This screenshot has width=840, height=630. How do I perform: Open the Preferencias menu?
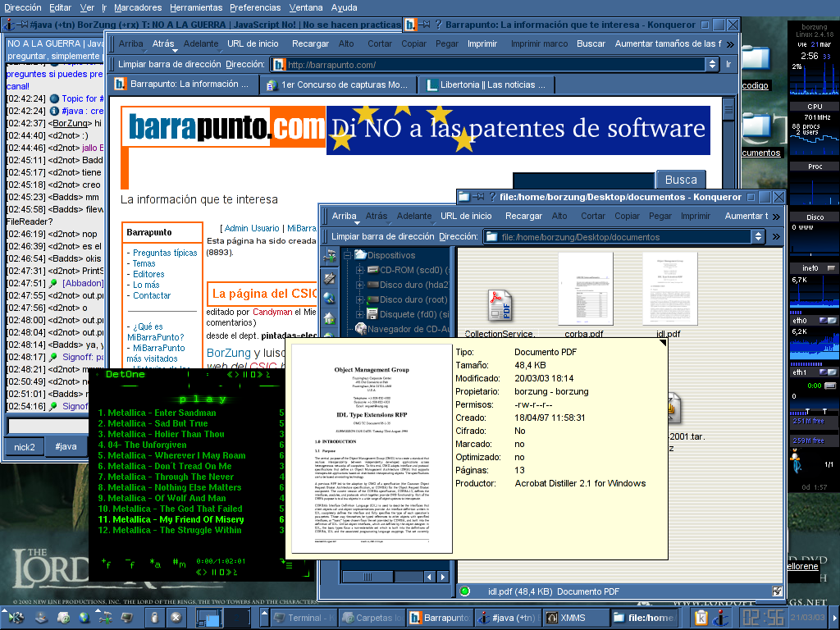(255, 7)
